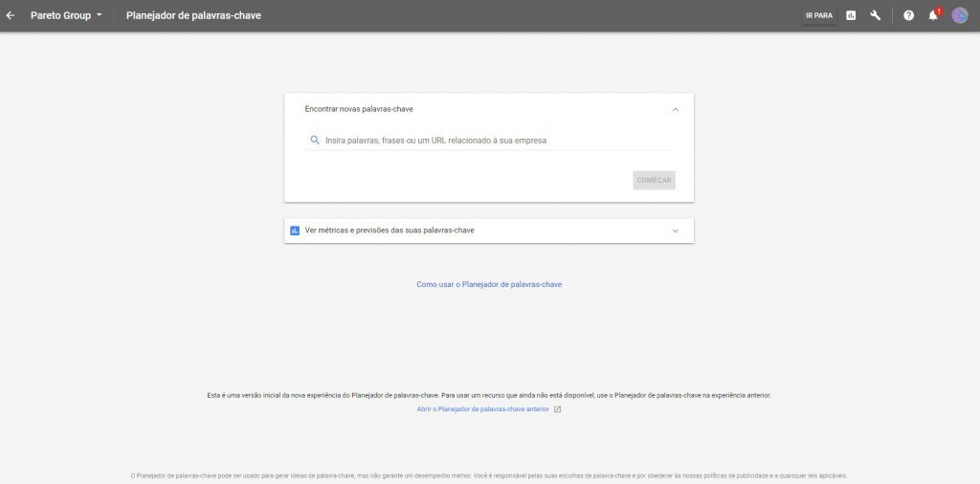This screenshot has width=980, height=484.
Task: Collapse the Encontrar novas palavras-chave card
Action: (x=675, y=109)
